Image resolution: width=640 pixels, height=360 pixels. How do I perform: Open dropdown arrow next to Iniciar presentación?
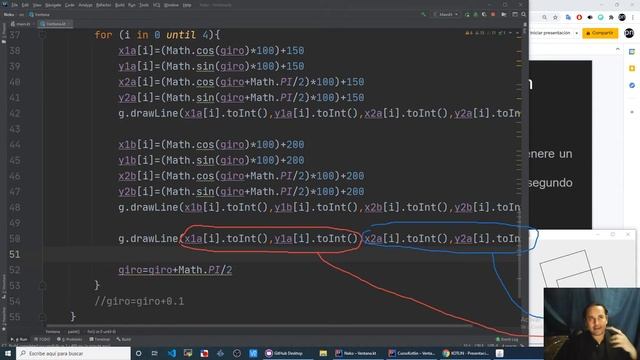tap(576, 33)
